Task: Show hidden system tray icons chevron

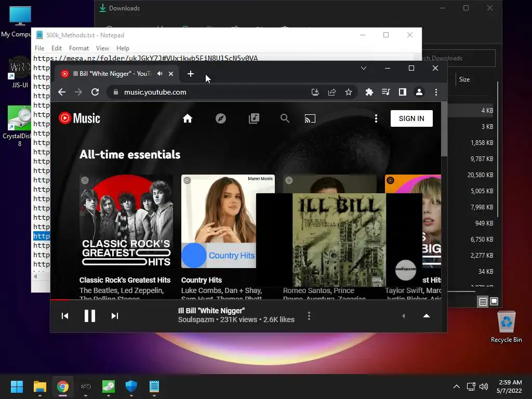Action: pyautogui.click(x=457, y=387)
